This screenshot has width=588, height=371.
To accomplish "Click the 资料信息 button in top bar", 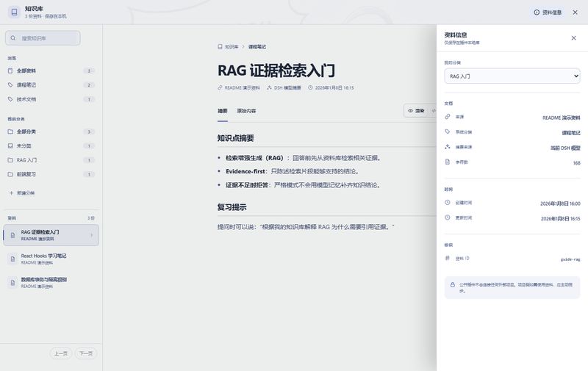I will 548,12.
